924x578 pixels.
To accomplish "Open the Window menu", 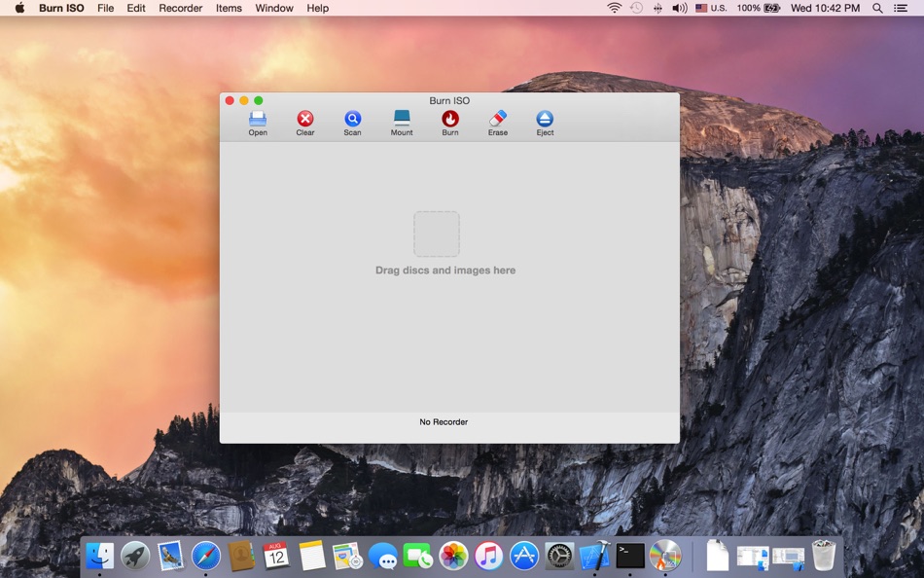I will pyautogui.click(x=274, y=8).
